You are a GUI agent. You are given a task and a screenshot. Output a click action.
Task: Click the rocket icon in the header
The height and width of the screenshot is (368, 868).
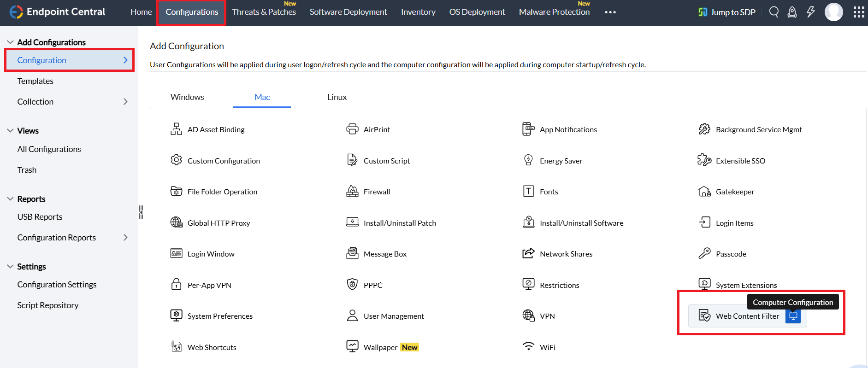coord(792,12)
